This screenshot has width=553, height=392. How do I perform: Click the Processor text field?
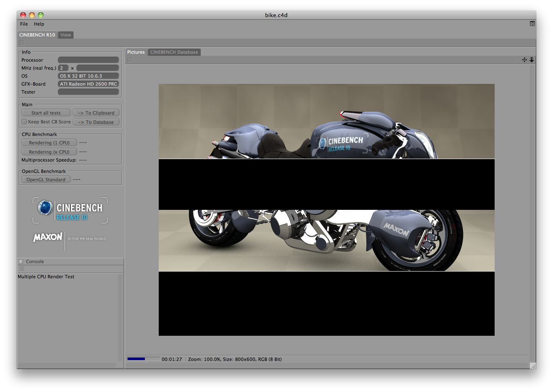pos(88,60)
